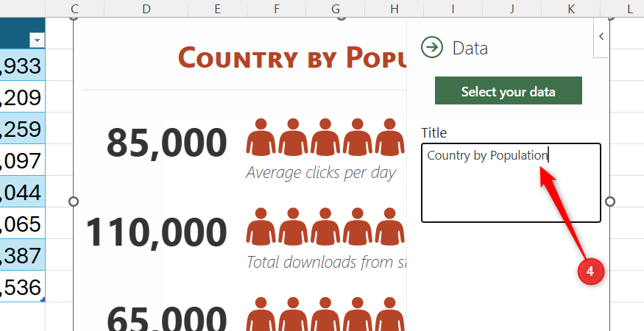The height and width of the screenshot is (331, 644).
Task: Select column C header
Action: pos(74,9)
